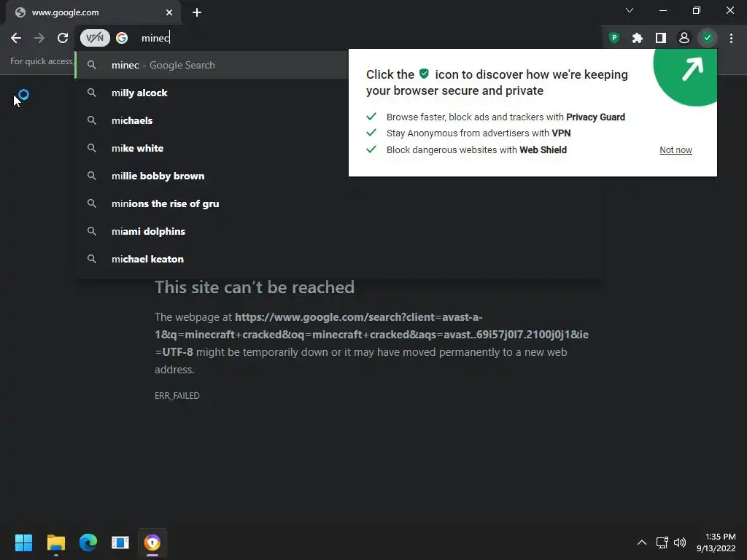Open the clock showing 1:35 PM
The height and width of the screenshot is (560, 747).
(x=716, y=542)
